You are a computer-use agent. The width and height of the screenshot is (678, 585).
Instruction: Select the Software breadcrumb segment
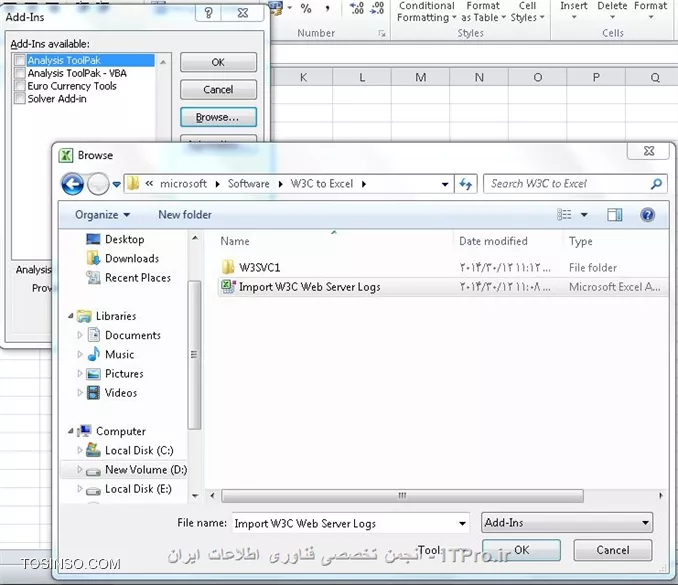tap(249, 184)
